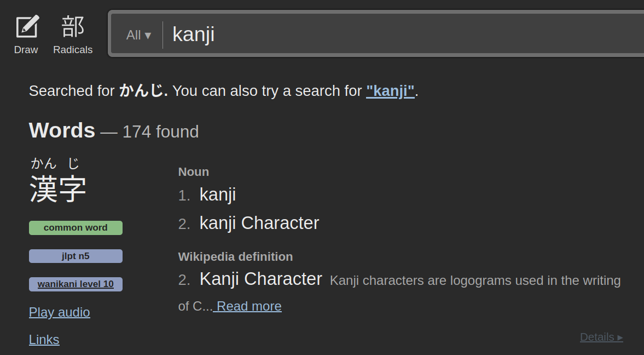Viewport: 644px width, 355px height.
Task: Click the first meaning "kanji"
Action: tap(218, 194)
